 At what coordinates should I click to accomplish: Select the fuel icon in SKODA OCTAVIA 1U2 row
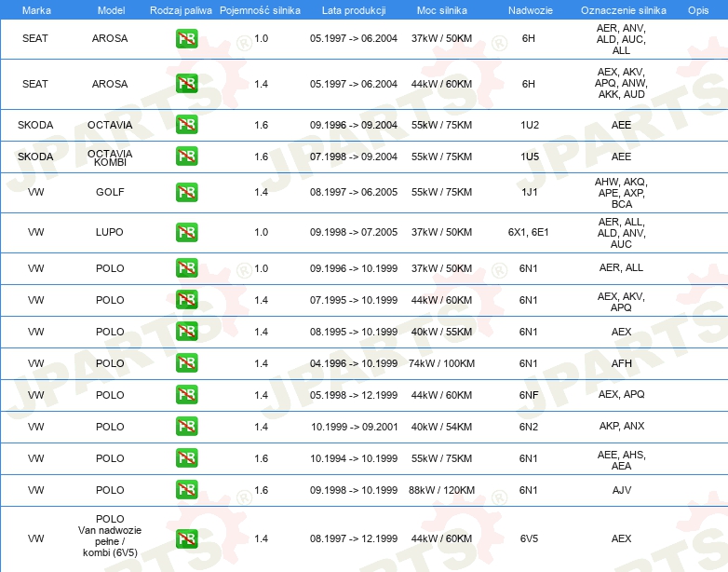(186, 125)
